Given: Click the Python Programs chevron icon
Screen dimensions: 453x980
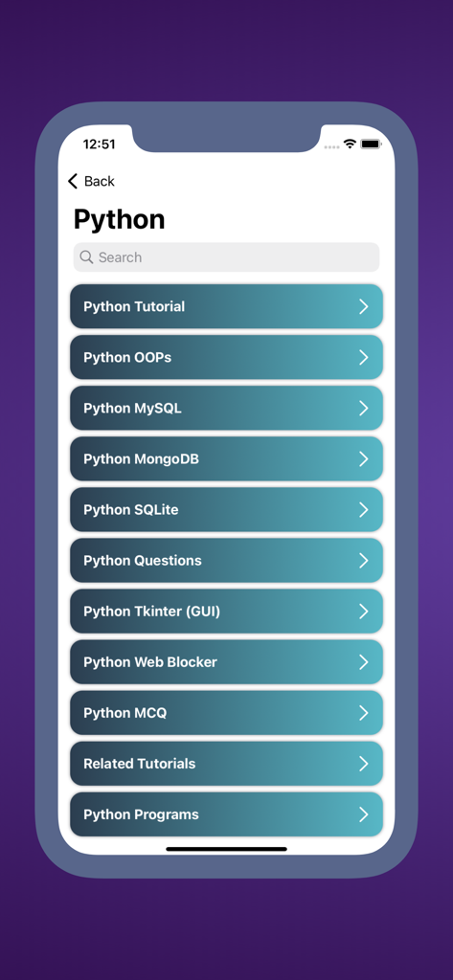Looking at the screenshot, I should coord(364,814).
